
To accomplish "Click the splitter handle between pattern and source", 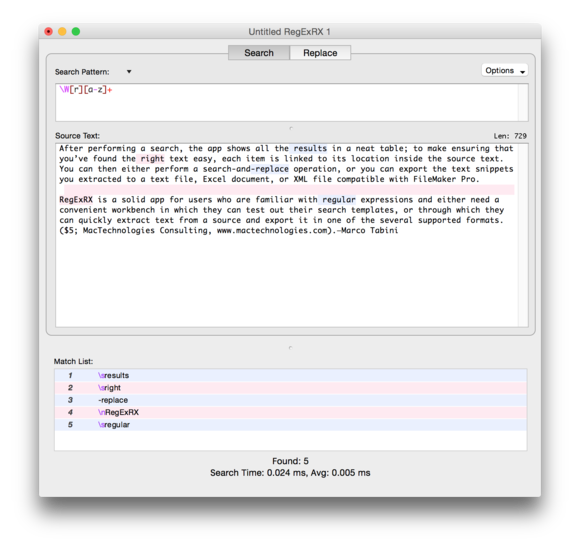I will point(291,128).
